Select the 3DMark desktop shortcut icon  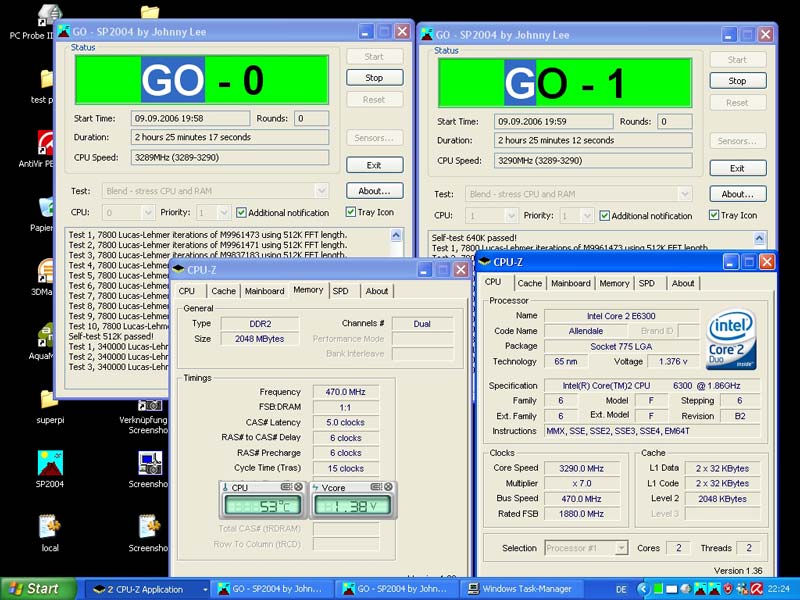[x=46, y=270]
